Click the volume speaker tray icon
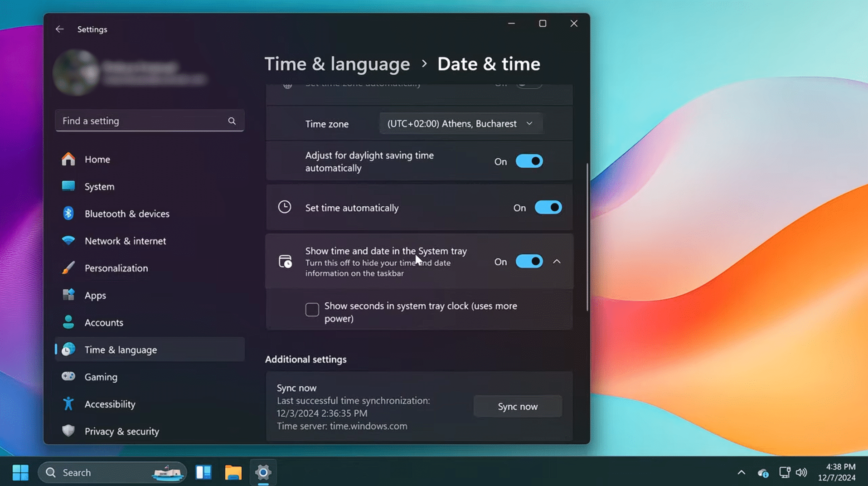 (x=801, y=472)
